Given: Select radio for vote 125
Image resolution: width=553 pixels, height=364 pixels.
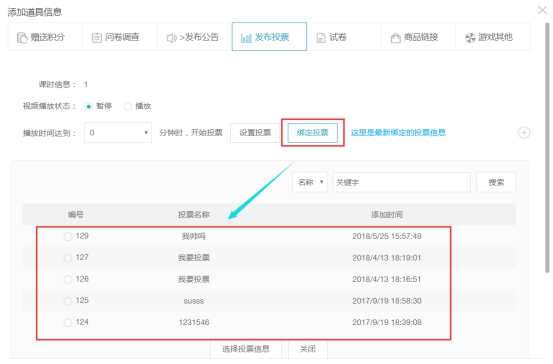Looking at the screenshot, I should coord(68,301).
